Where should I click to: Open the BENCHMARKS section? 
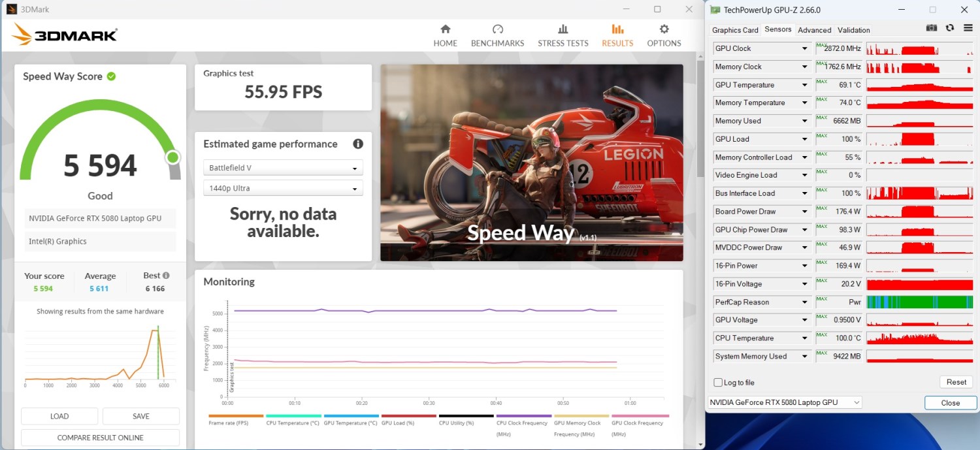pos(497,36)
